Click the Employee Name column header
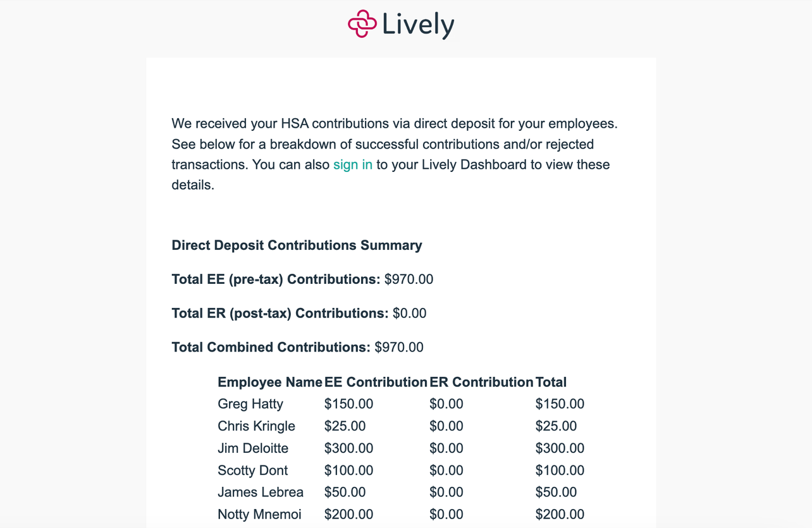Viewport: 812px width, 528px height. point(270,382)
